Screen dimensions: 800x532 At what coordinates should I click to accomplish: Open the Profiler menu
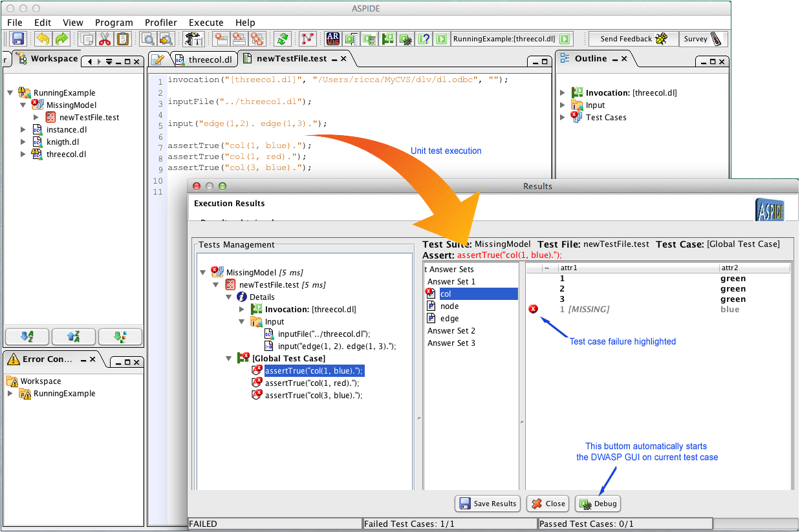pos(160,22)
